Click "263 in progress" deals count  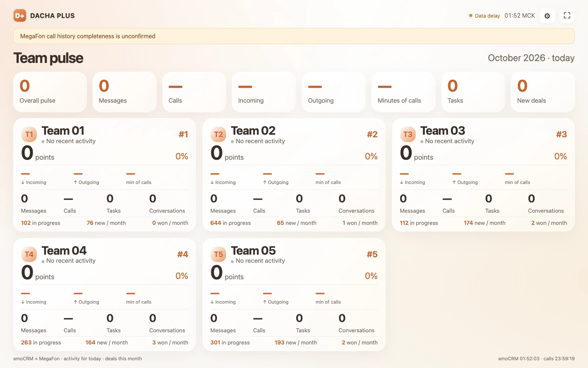41,343
